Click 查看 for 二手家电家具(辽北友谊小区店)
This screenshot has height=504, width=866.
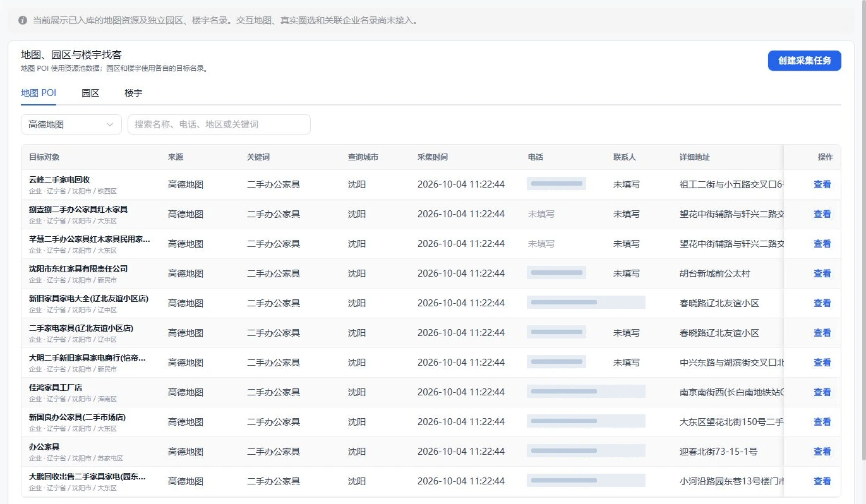coord(822,333)
